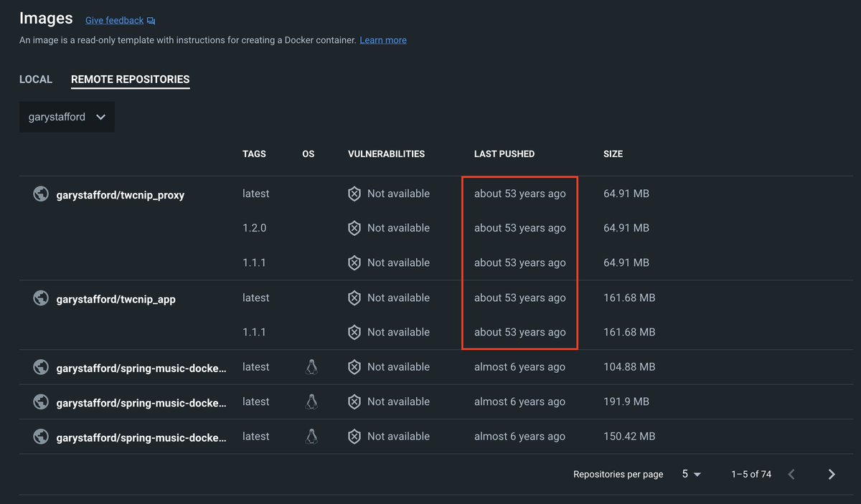The image size is (861, 504).
Task: Select repository name in 191.9 MB row
Action: click(141, 404)
